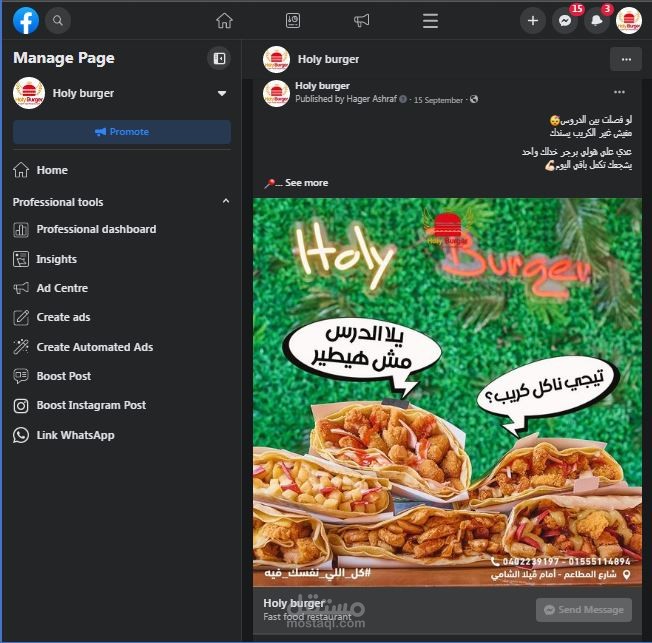
Task: Open the 15 September post timestamp
Action: point(438,100)
